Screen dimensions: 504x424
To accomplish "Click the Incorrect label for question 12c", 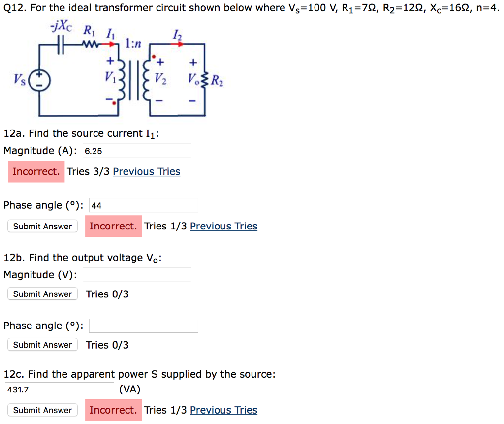I will pyautogui.click(x=113, y=410).
